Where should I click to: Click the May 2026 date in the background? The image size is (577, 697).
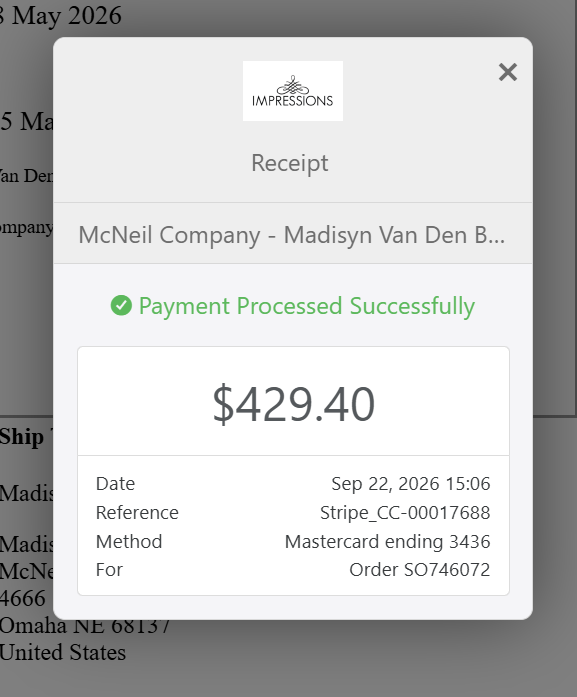point(61,16)
